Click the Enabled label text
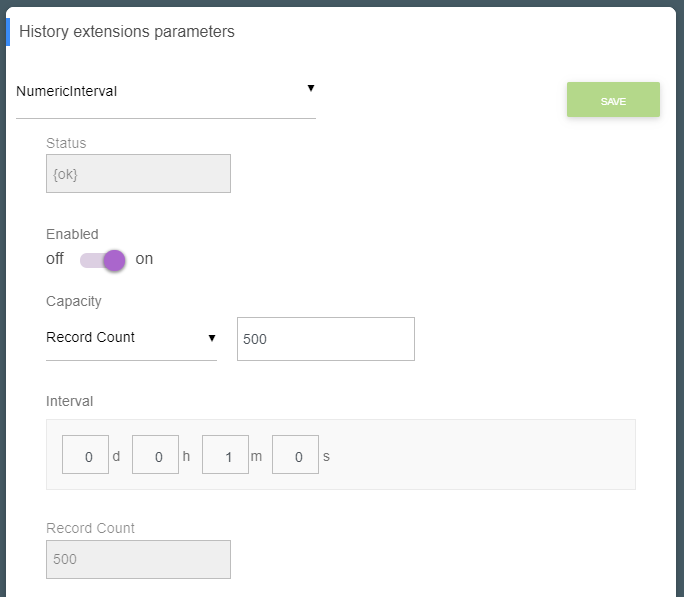684x597 pixels. [72, 234]
